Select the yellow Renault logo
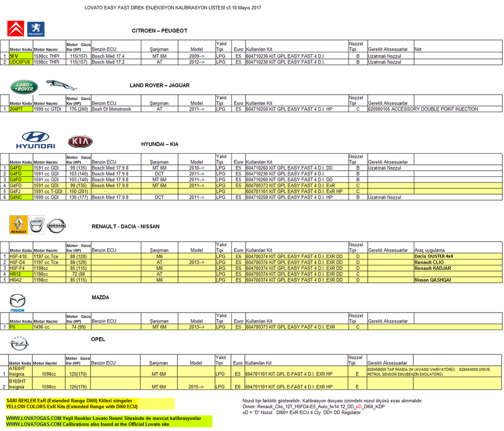 click(18, 225)
